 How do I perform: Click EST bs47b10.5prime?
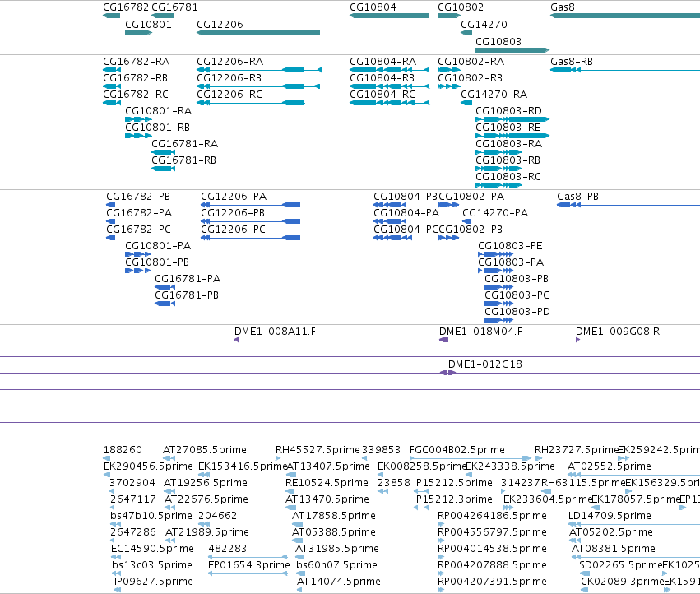151,515
